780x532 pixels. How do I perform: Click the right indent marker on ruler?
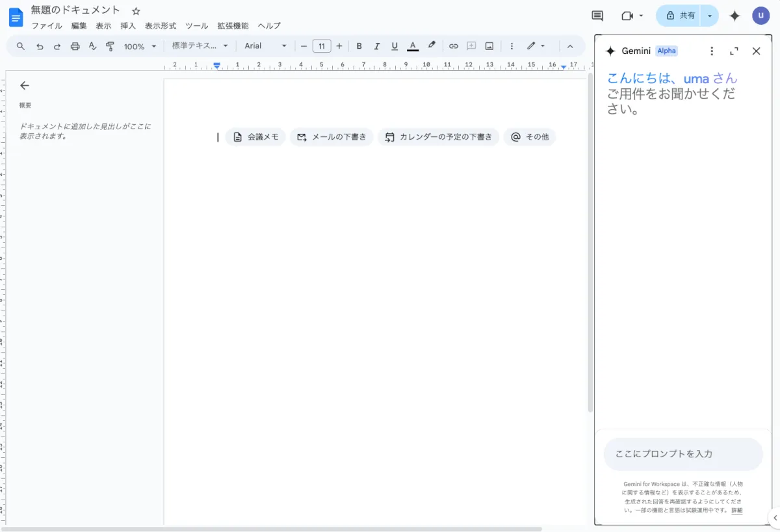[564, 66]
